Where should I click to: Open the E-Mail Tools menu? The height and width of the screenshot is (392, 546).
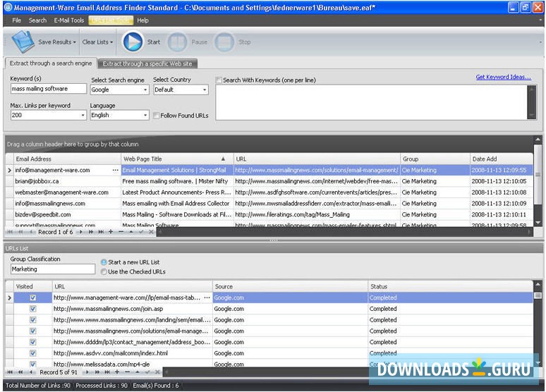point(68,20)
